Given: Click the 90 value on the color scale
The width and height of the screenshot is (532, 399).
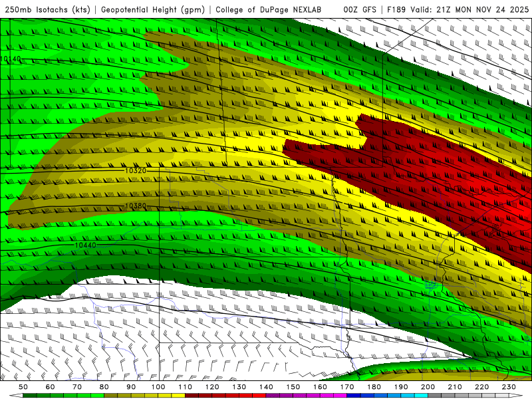Looking at the screenshot, I should (x=131, y=387).
